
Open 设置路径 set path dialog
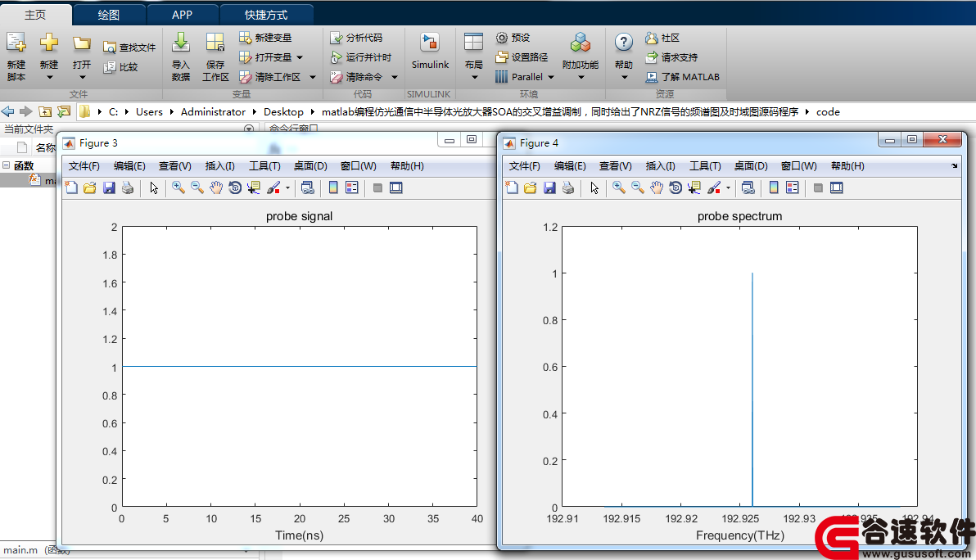(x=522, y=57)
